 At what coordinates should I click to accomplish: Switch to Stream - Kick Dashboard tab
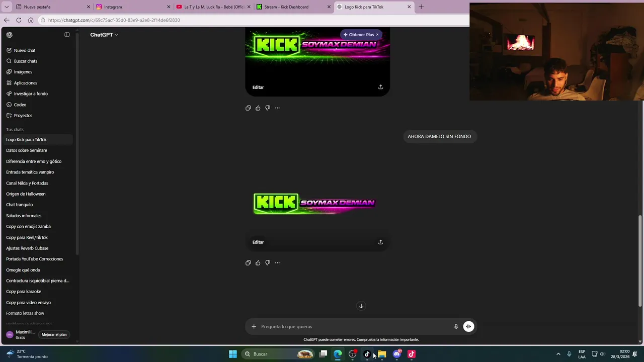click(293, 7)
